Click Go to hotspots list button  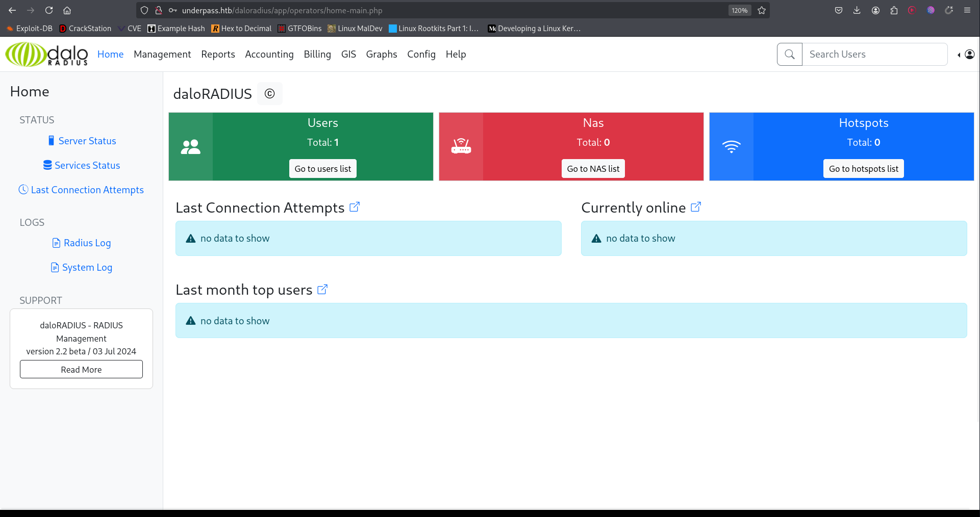(864, 169)
